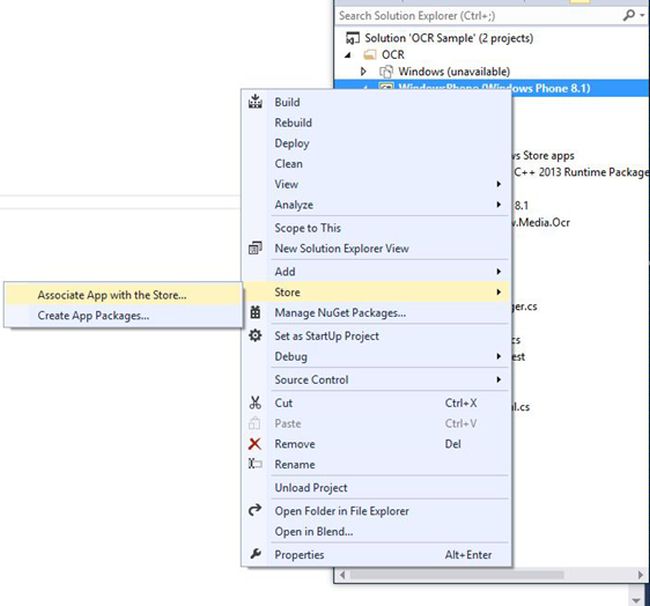Click the 'OCR' folder label
Image resolution: width=650 pixels, height=606 pixels.
coord(393,55)
